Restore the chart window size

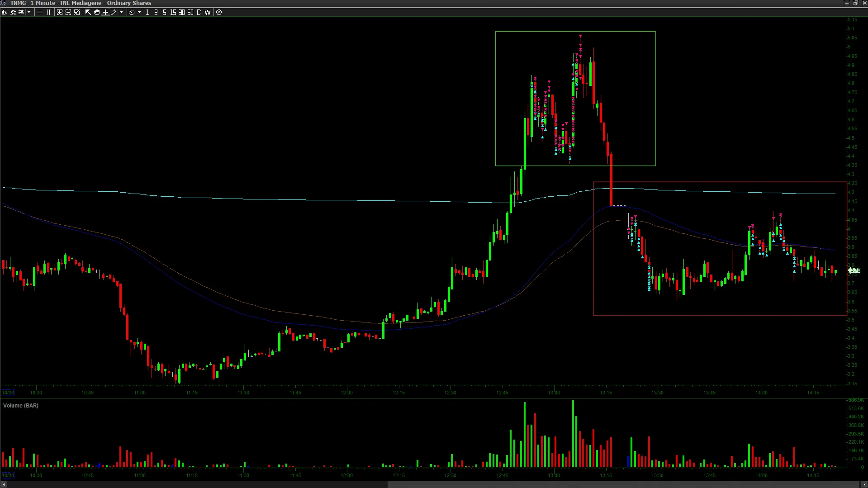pyautogui.click(x=856, y=3)
